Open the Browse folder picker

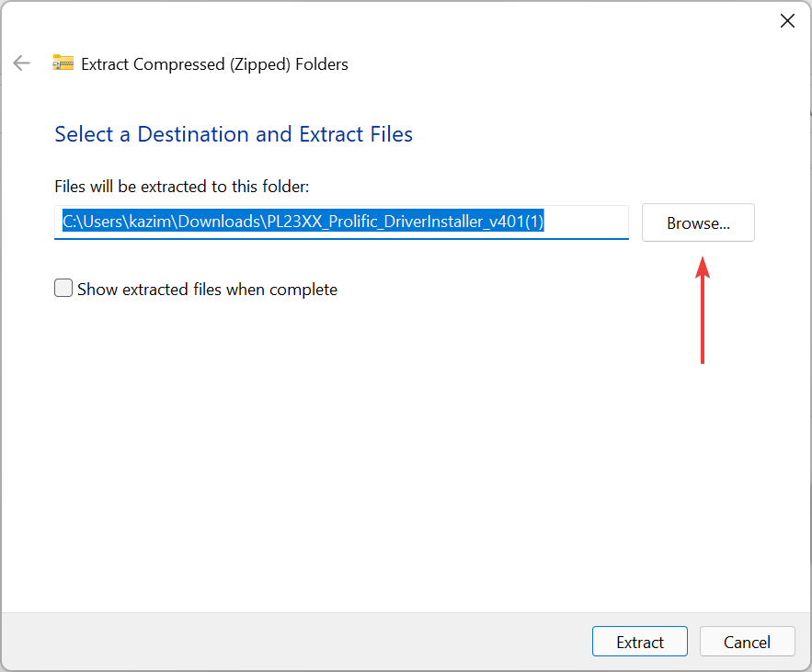coord(697,222)
